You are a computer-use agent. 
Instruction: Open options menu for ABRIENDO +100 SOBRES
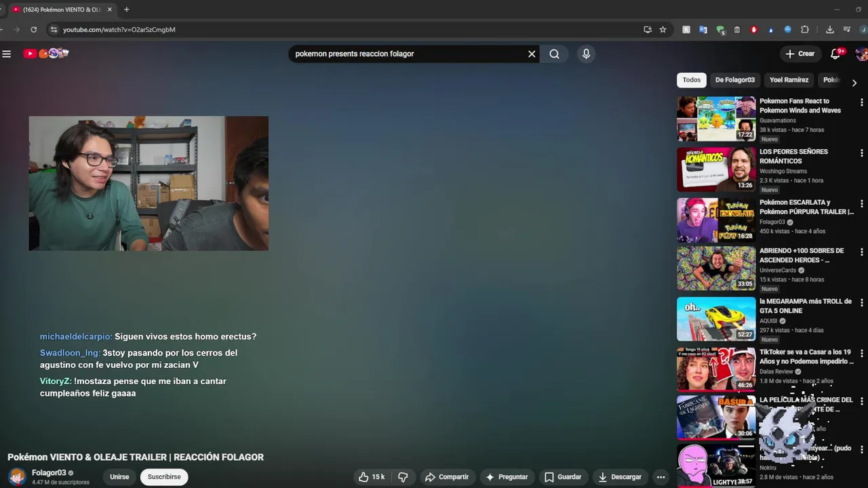click(862, 252)
